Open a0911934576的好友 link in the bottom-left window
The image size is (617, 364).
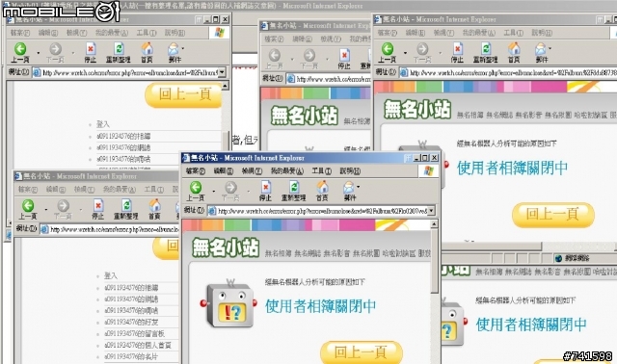(131, 322)
